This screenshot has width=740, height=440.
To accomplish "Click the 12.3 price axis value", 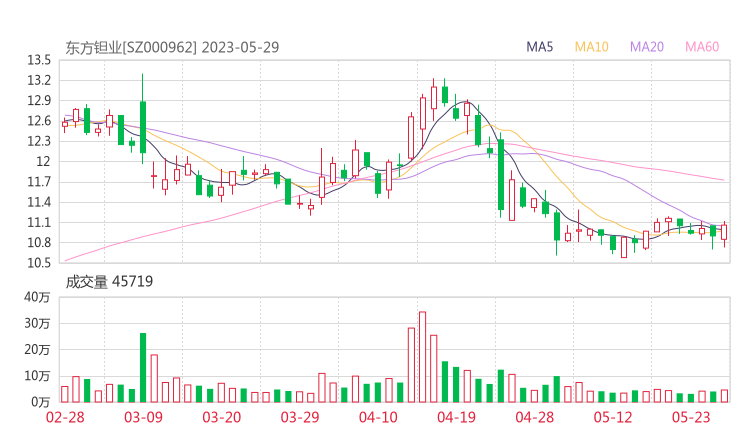I will [x=39, y=141].
